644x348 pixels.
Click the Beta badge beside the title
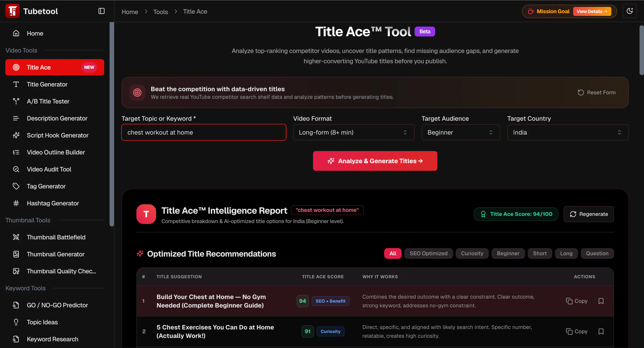click(425, 32)
